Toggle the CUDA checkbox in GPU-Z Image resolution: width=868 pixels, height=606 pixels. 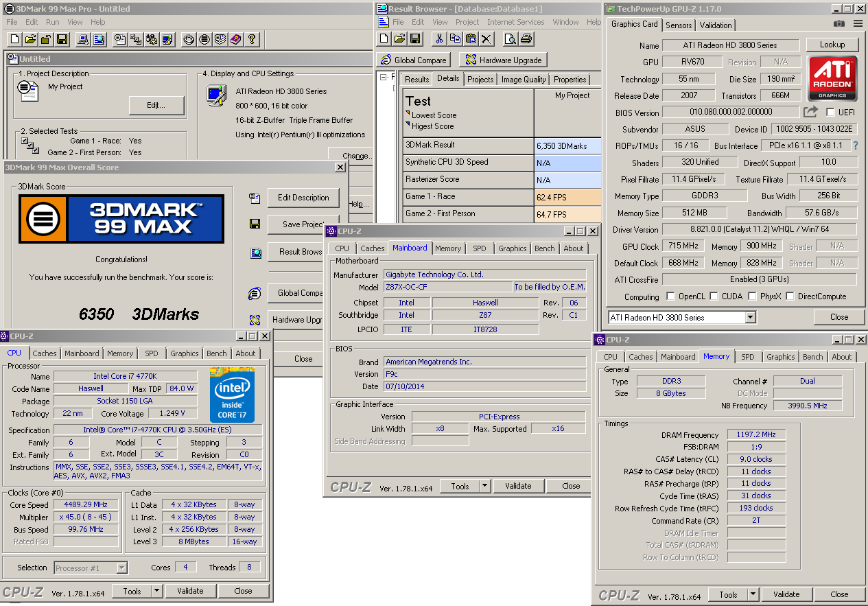click(714, 296)
